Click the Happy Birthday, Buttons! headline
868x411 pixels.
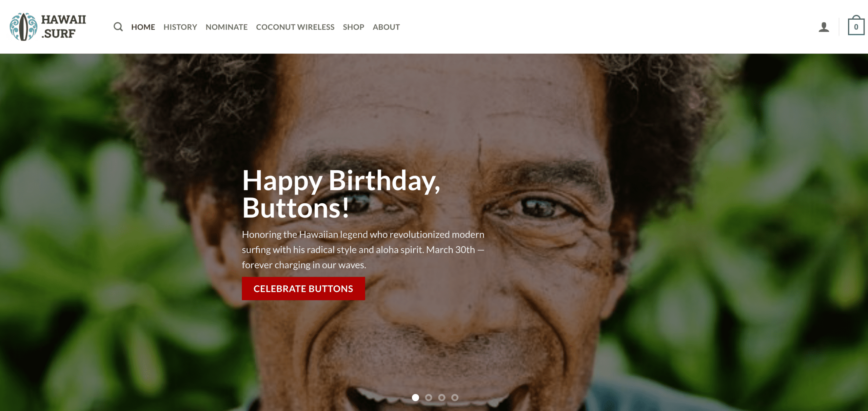[x=341, y=194]
